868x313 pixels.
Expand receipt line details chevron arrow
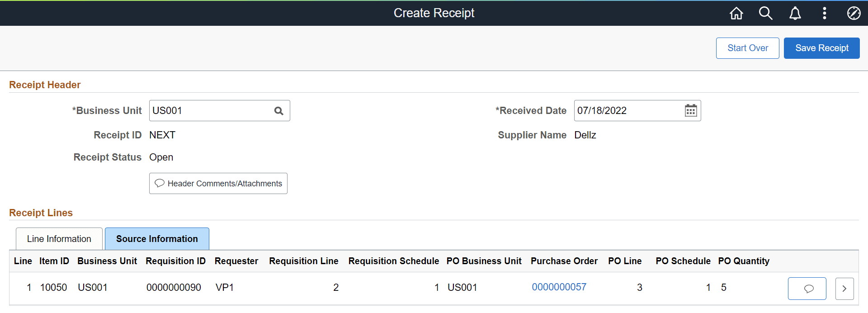844,289
